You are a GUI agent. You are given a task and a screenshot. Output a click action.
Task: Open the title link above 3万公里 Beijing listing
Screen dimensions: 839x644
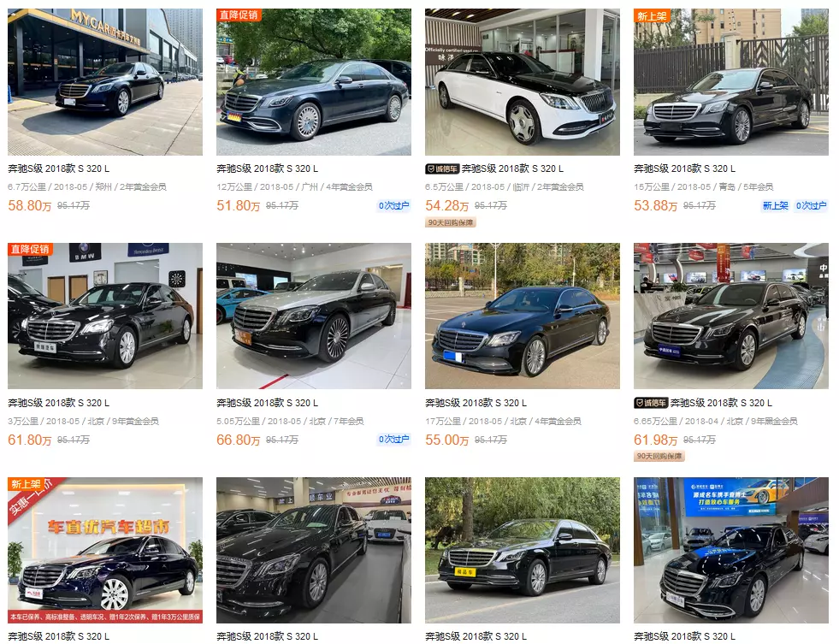click(x=58, y=403)
